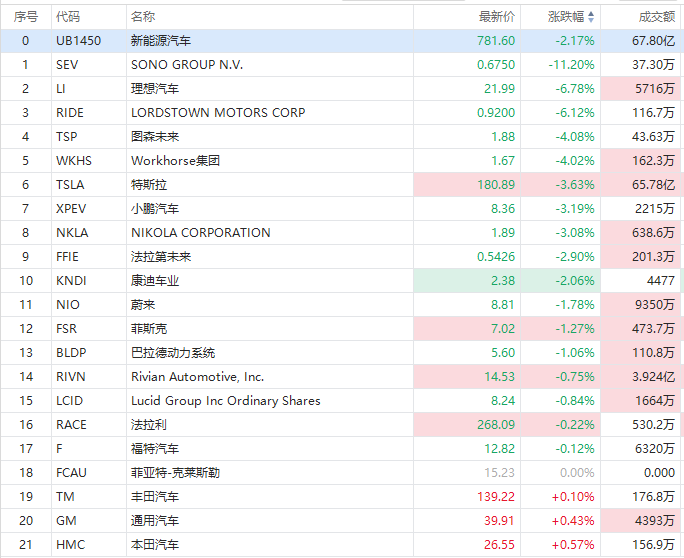Select the 新能源汽车 UB1450 row

(x=161, y=41)
